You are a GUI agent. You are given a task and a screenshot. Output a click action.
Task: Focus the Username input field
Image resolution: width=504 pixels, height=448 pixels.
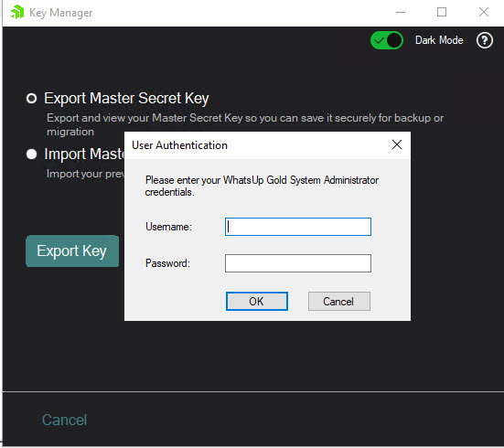(298, 227)
